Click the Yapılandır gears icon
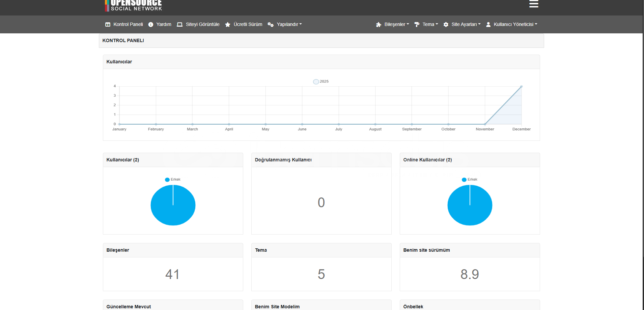 tap(271, 25)
